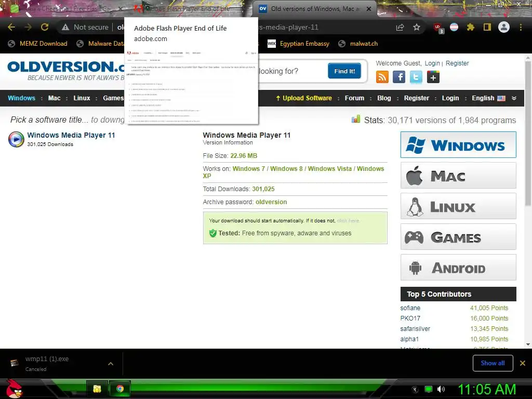Click the striped flag extension icon
Viewport: 532px width, 399px height.
click(x=454, y=27)
